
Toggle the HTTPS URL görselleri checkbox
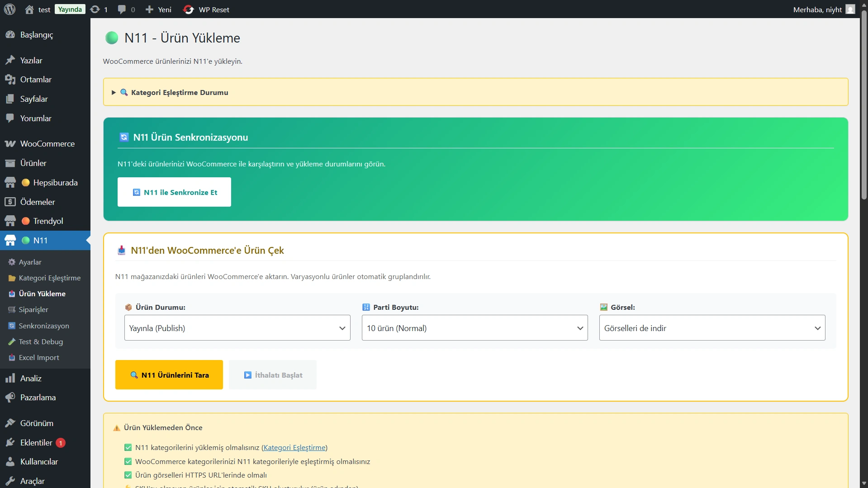(x=128, y=475)
